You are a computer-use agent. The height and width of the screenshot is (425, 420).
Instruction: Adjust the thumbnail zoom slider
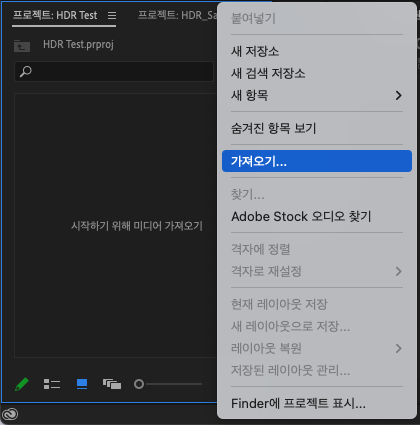(168, 384)
